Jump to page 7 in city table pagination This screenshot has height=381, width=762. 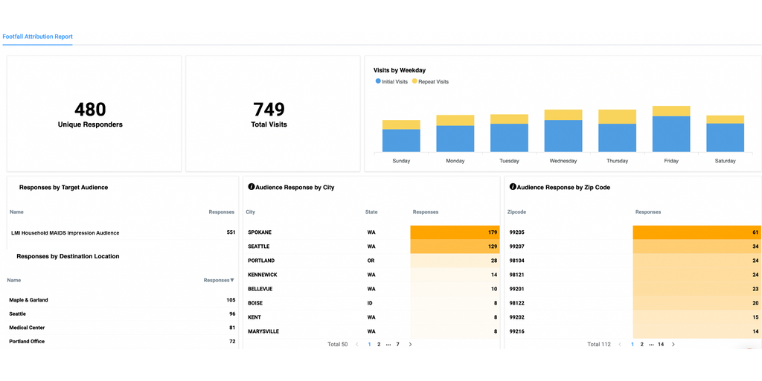click(x=398, y=345)
